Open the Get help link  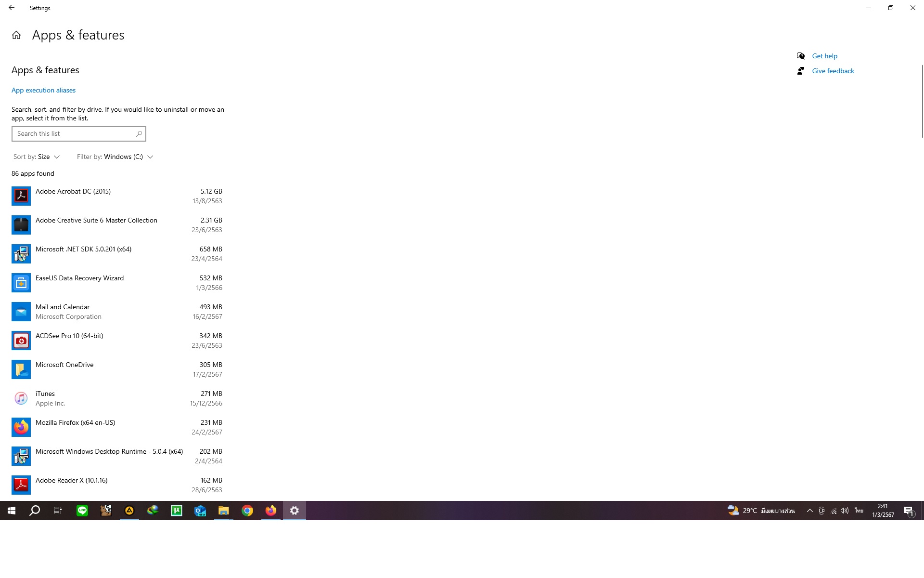(x=824, y=56)
